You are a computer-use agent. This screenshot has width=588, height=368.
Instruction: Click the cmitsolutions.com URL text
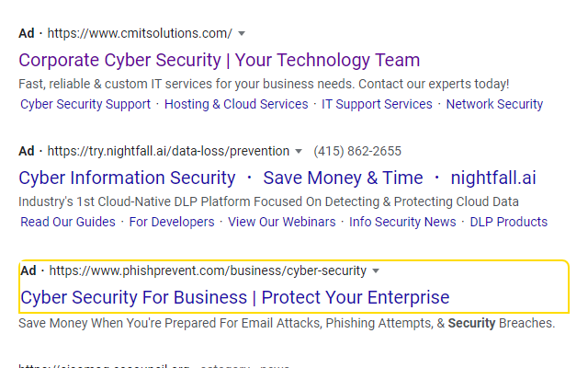click(x=140, y=34)
